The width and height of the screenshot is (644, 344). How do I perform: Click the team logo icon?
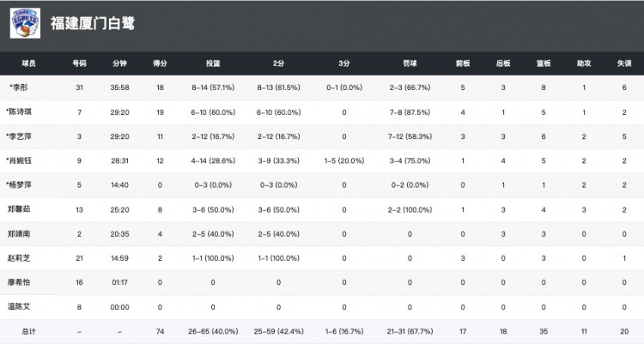point(24,23)
